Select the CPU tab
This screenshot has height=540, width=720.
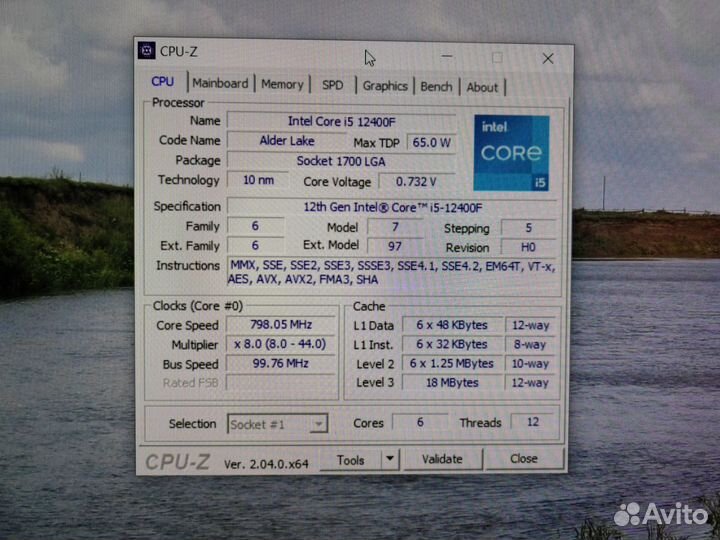pos(163,82)
